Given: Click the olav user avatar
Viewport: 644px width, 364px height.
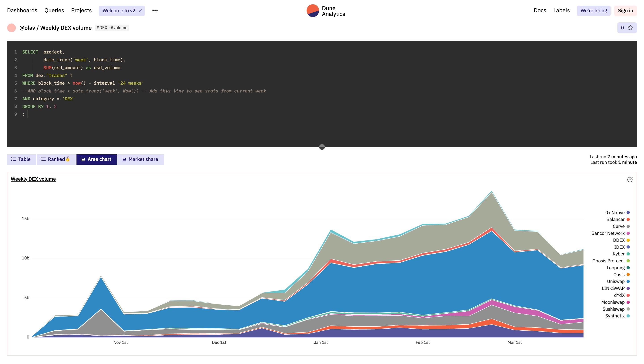Looking at the screenshot, I should (x=11, y=28).
